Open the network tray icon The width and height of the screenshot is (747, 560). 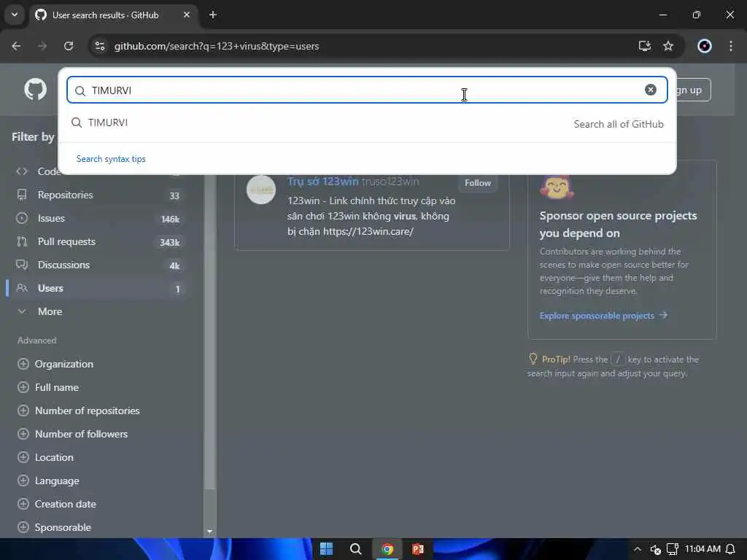coord(672,549)
